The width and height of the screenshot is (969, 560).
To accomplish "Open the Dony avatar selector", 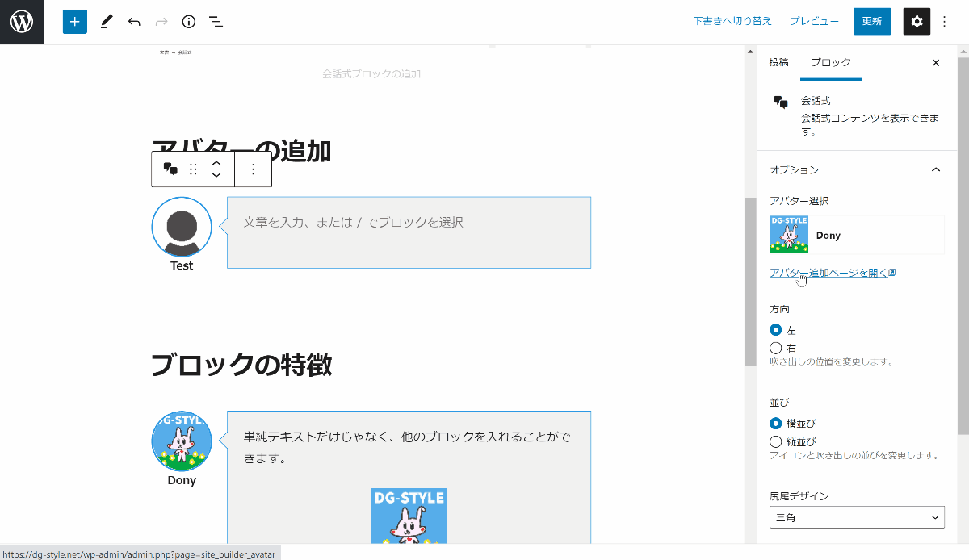I will pos(857,236).
